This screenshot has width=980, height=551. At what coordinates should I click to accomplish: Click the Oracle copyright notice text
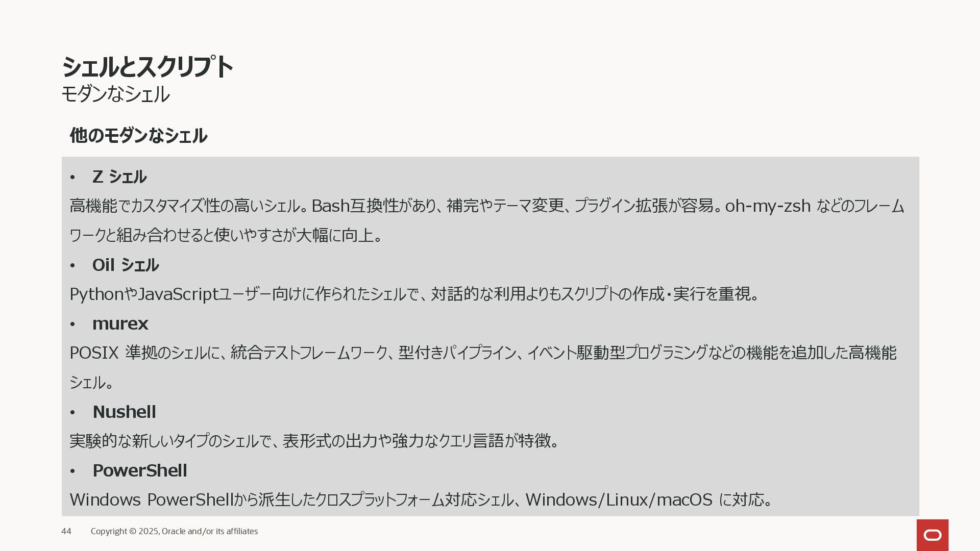click(x=174, y=531)
